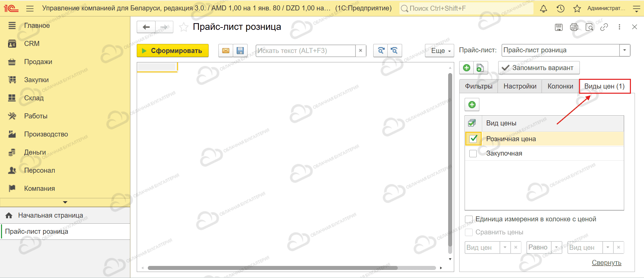Focus the Искать текст search field

(x=305, y=51)
